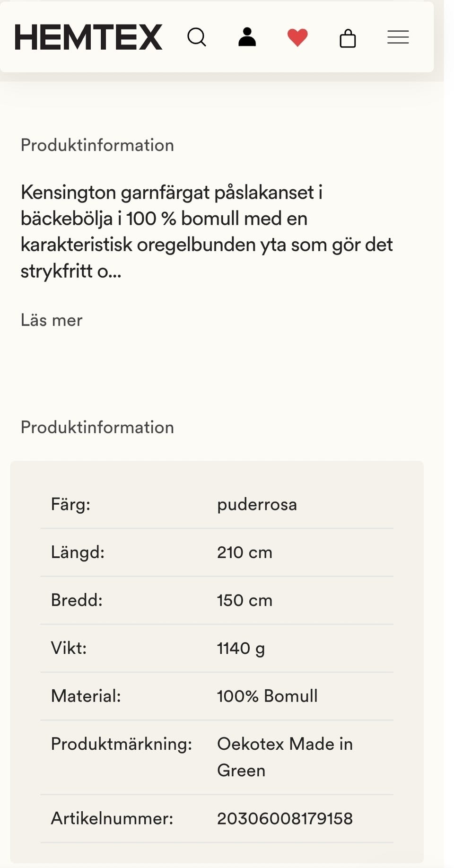Select the Färg row value puderrosa
454x868 pixels.
(257, 505)
